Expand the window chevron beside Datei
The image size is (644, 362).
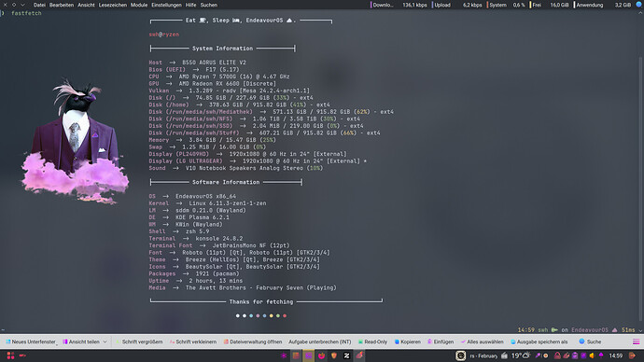pyautogui.click(x=23, y=5)
